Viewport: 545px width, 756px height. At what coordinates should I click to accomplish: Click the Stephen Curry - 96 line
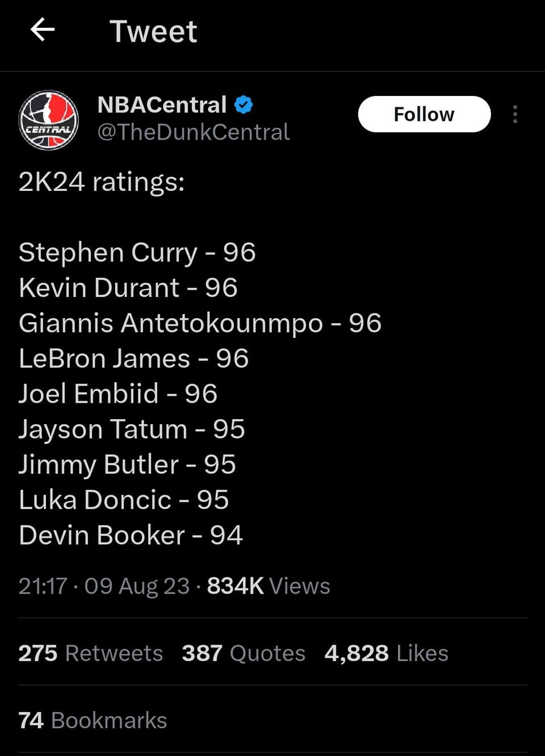pyautogui.click(x=137, y=252)
